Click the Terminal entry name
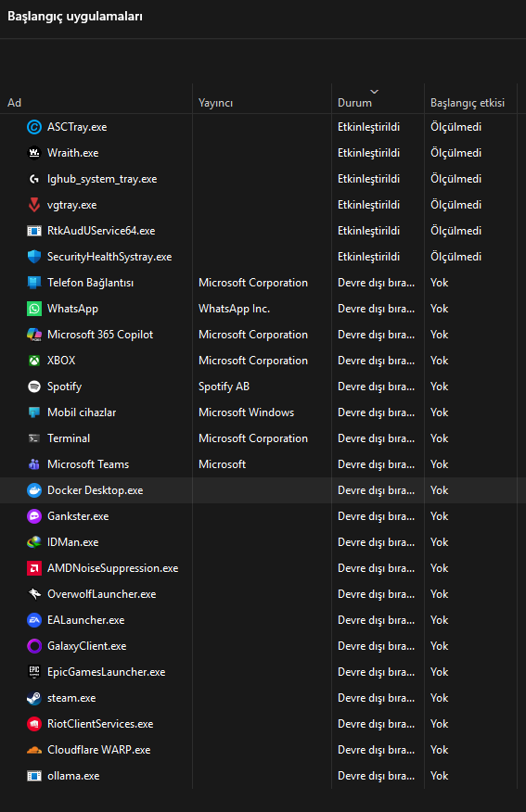This screenshot has width=526, height=812. click(69, 438)
